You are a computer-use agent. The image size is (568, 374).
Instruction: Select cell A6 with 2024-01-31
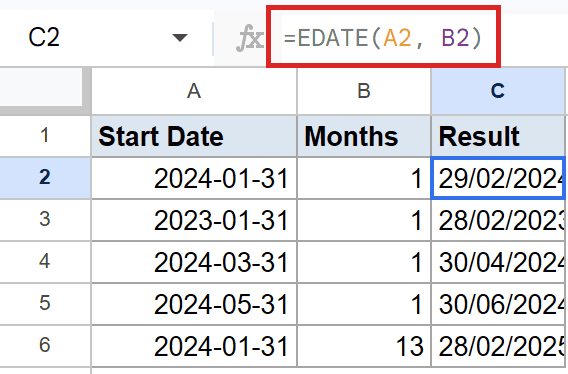point(194,346)
